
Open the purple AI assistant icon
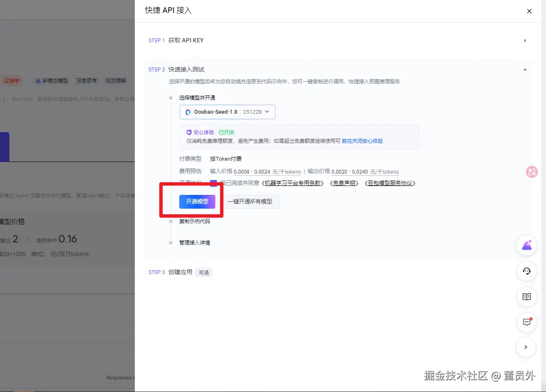(x=527, y=245)
